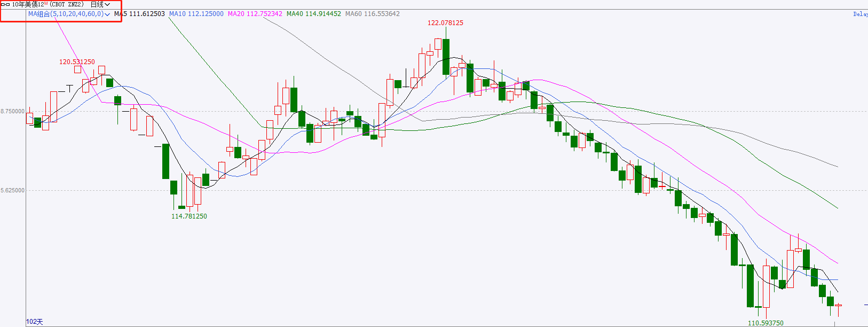Click the MA40 114.914452 value

pos(314,14)
